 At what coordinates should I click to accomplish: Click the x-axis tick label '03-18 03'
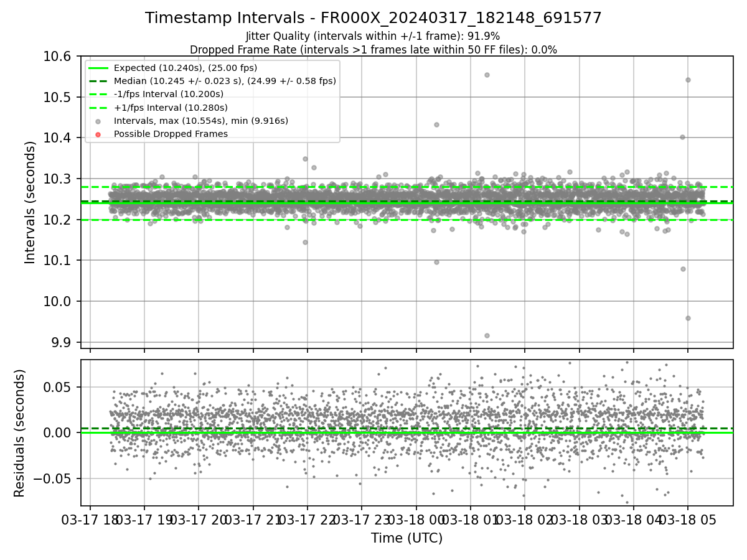click(x=579, y=519)
